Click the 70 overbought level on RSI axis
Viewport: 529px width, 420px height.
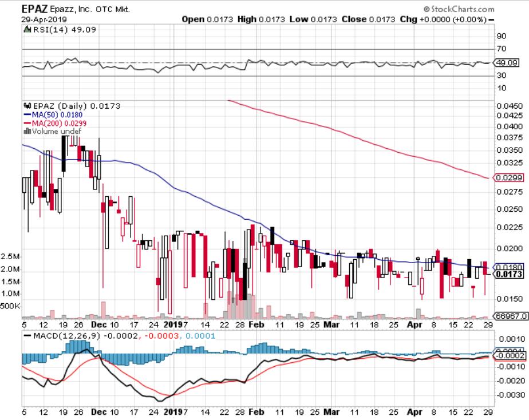point(502,49)
